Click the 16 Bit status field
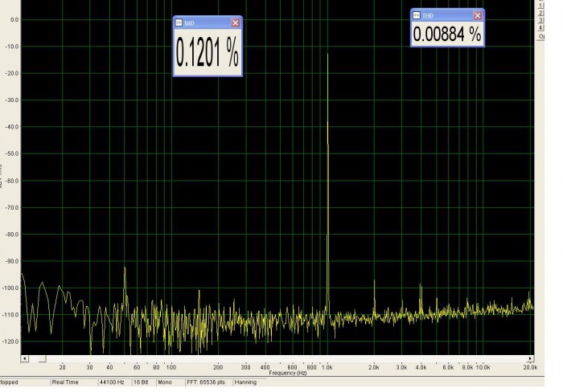Screen dimensions: 563x392 tap(144, 382)
